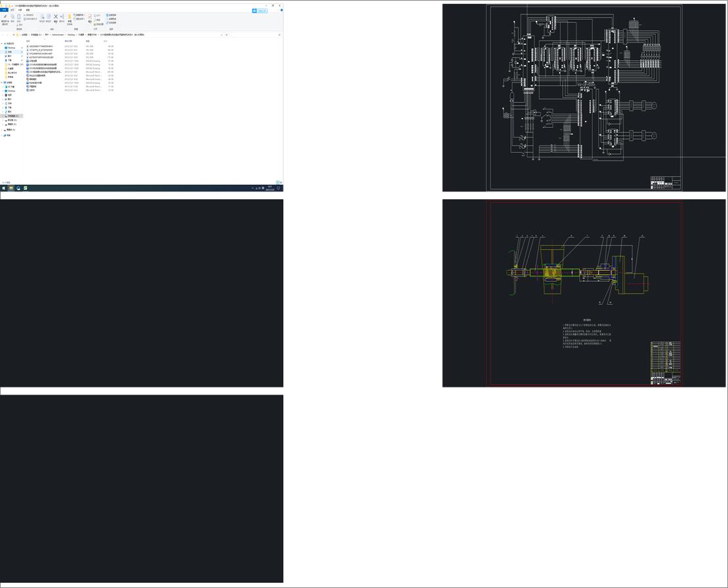Open notification center icon in taskbar
The image size is (728, 588).
[279, 188]
